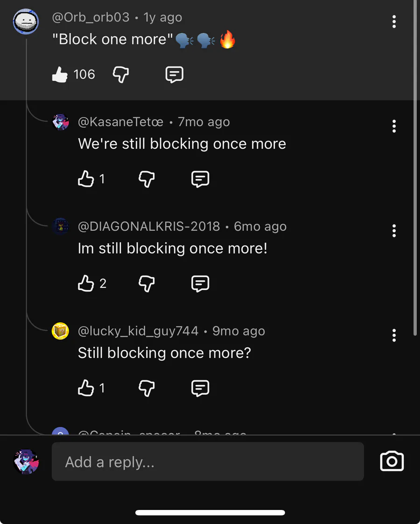The width and height of the screenshot is (420, 524).
Task: Dislike the KasaneTeto reply
Action: tap(147, 179)
